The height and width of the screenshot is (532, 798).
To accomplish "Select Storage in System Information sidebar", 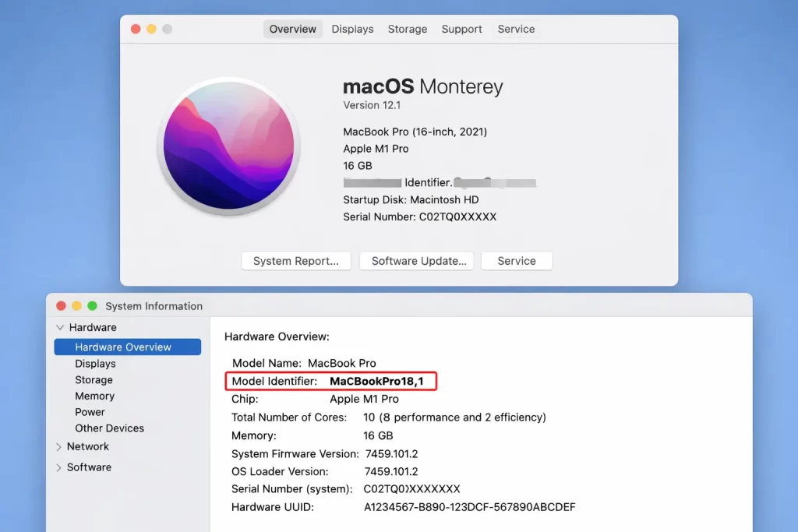I will (94, 380).
